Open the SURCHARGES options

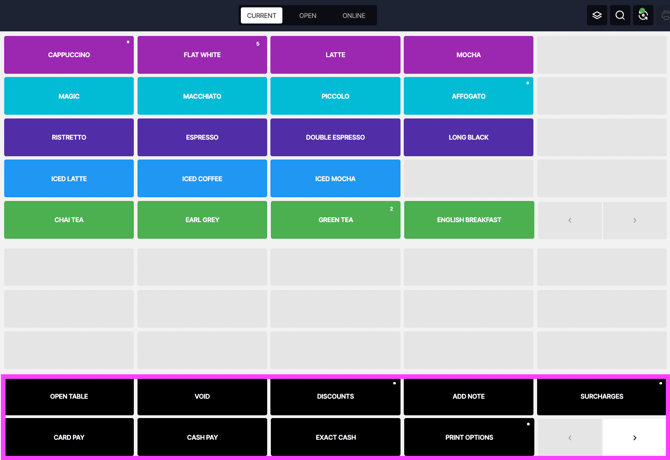click(602, 396)
